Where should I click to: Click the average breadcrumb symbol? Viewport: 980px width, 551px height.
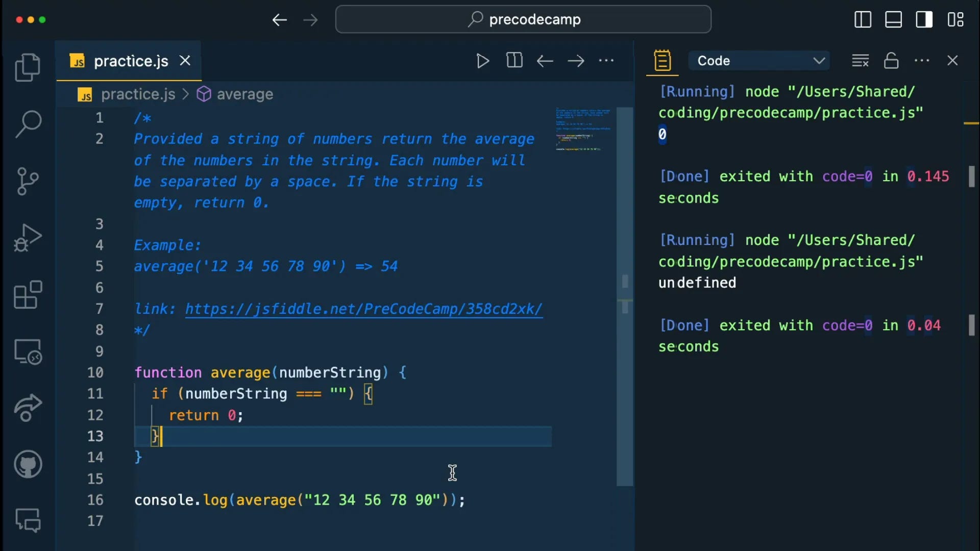click(x=244, y=94)
